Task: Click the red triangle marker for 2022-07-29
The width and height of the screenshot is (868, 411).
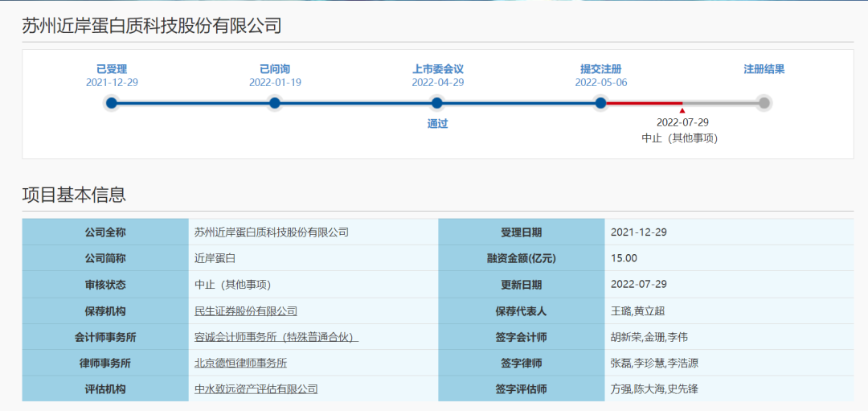Action: pyautogui.click(x=682, y=111)
